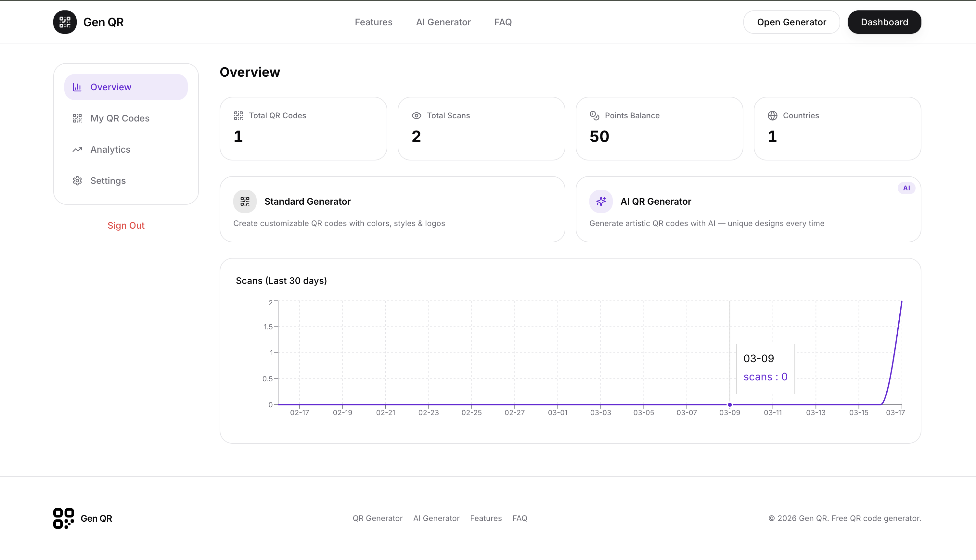976x560 pixels.
Task: Click the Standard Generator QR icon
Action: 245,201
